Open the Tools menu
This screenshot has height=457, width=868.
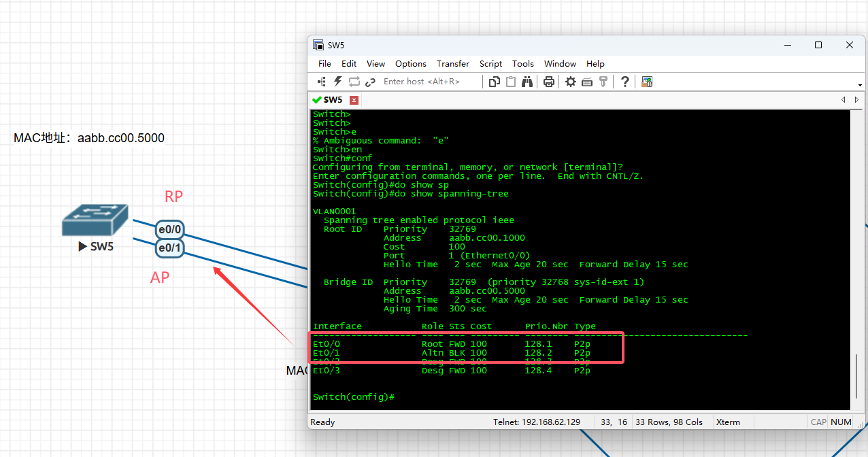pyautogui.click(x=522, y=63)
